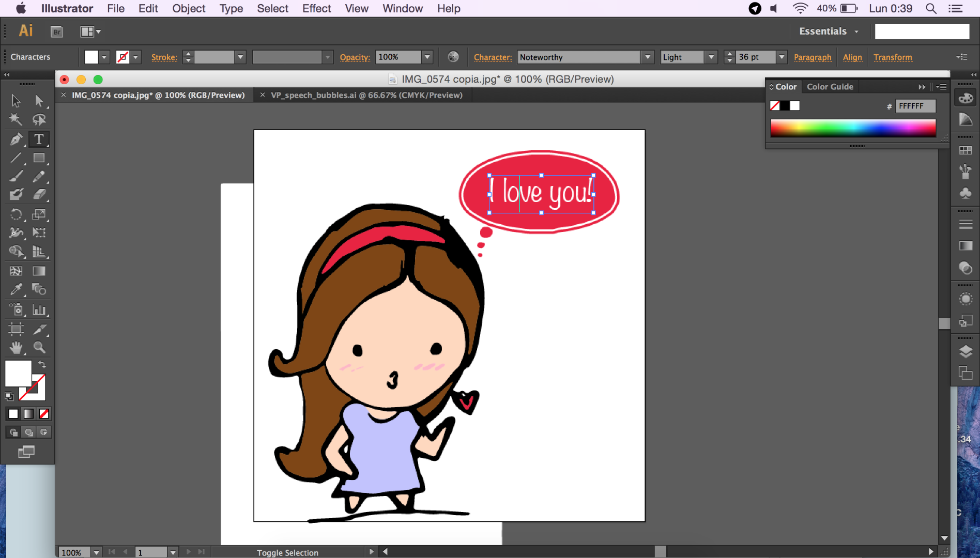Select the Pencil tool
Viewport: 980px width, 558px height.
(39, 176)
